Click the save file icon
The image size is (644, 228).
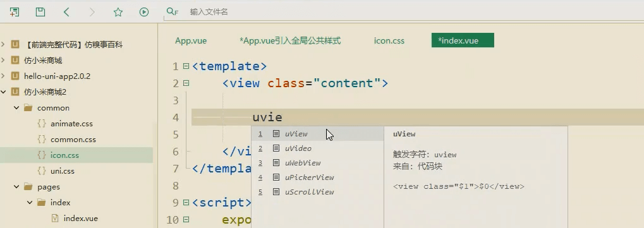(x=40, y=12)
